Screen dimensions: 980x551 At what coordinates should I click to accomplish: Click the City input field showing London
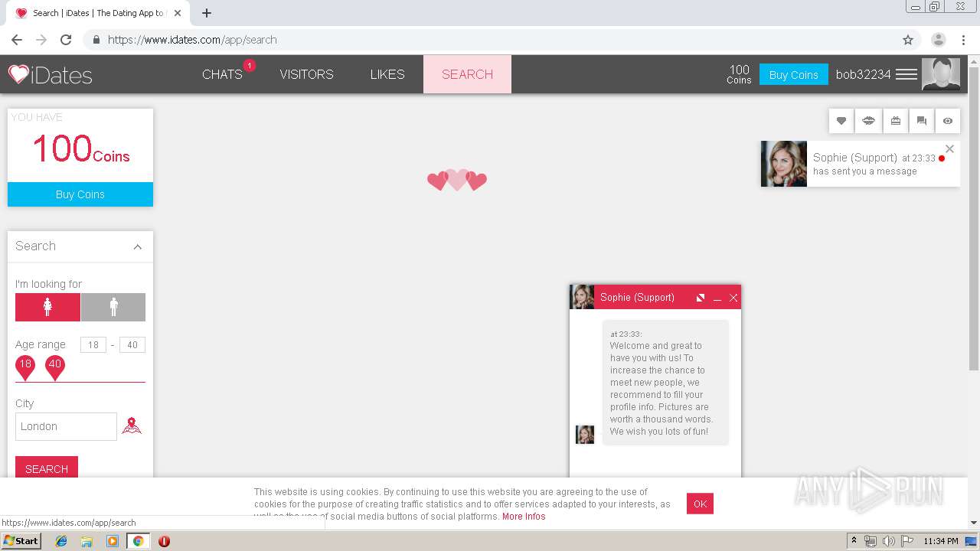[66, 426]
